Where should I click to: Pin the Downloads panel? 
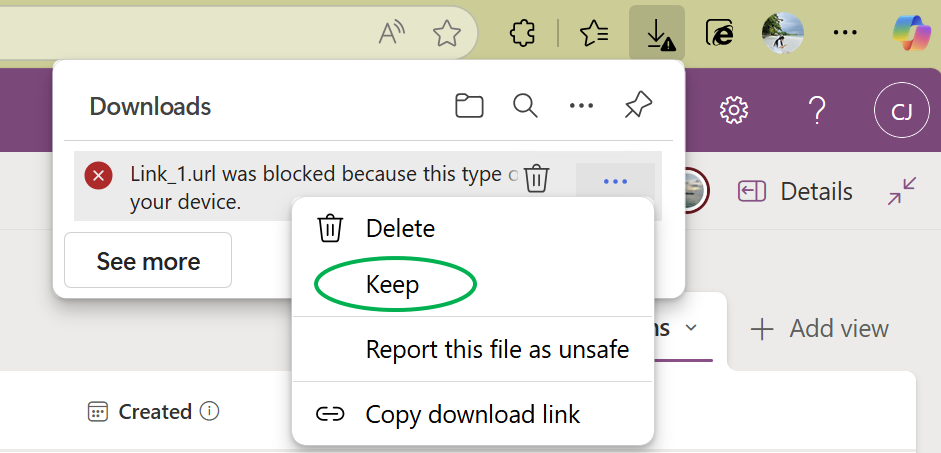click(637, 106)
